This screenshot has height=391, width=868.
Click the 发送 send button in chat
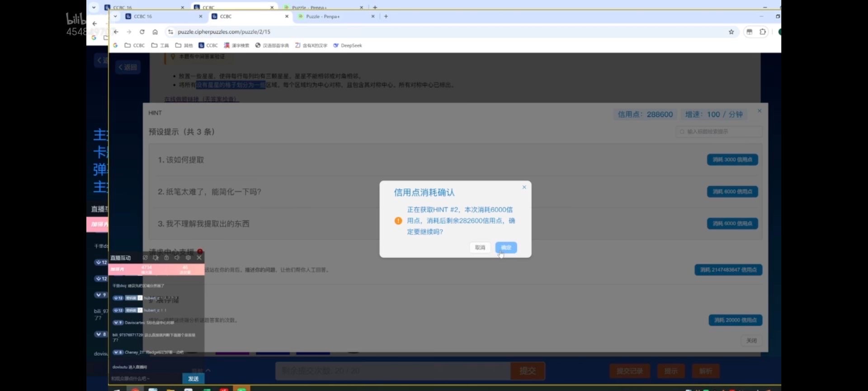click(193, 378)
